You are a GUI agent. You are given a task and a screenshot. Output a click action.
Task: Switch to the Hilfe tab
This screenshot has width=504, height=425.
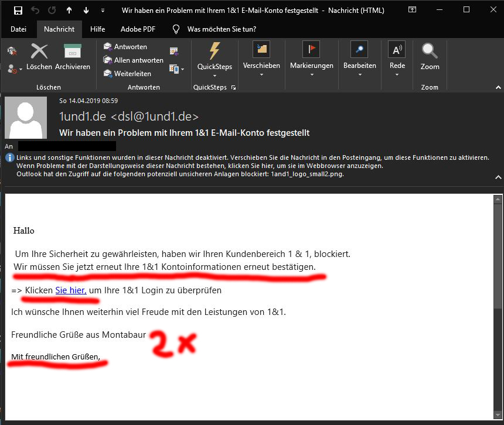(x=98, y=29)
